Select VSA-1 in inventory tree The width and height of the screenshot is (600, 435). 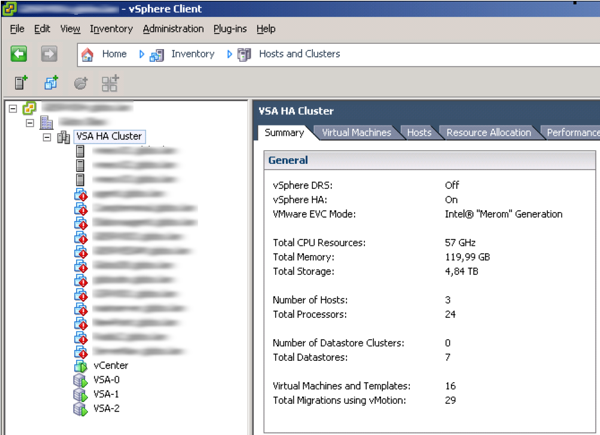106,394
